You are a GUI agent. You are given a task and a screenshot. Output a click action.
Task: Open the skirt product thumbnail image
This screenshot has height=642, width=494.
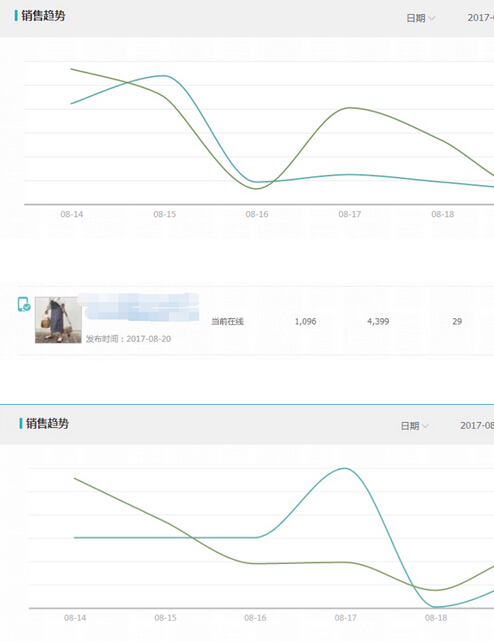[58, 320]
